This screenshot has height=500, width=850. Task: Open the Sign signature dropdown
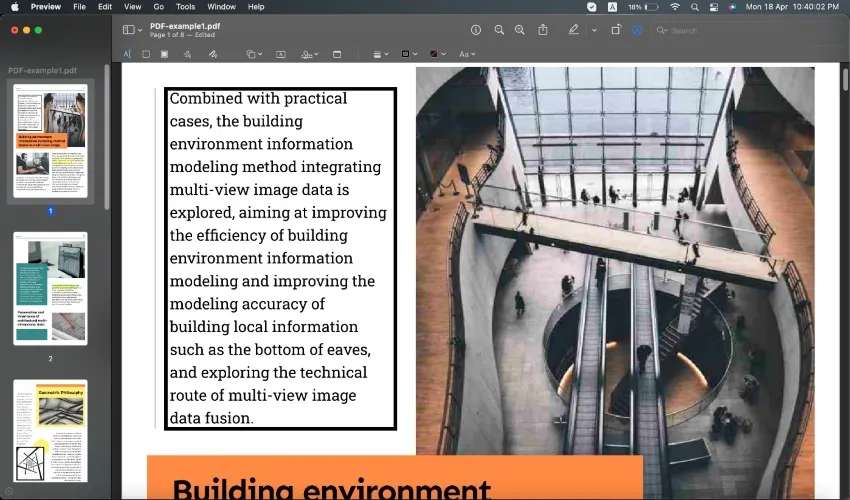309,54
